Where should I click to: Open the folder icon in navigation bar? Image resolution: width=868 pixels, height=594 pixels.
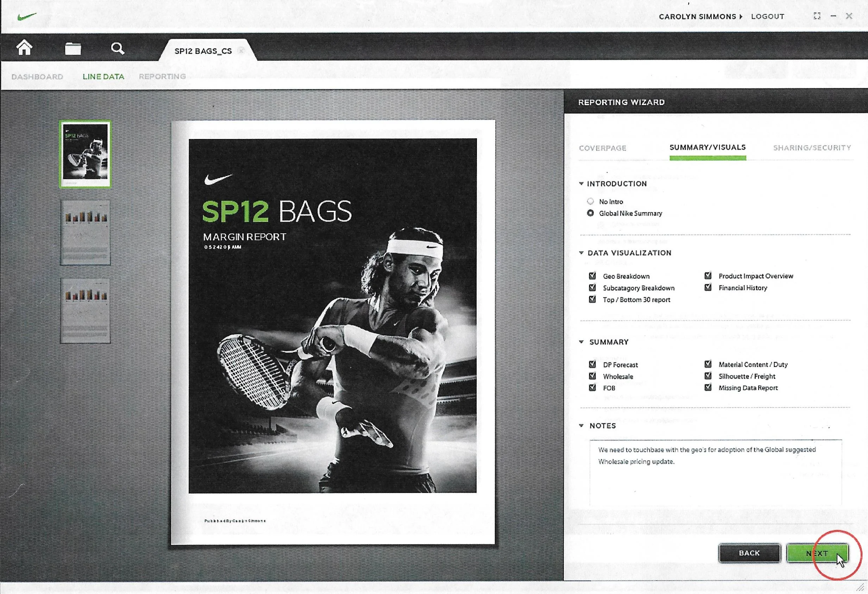[x=73, y=49]
